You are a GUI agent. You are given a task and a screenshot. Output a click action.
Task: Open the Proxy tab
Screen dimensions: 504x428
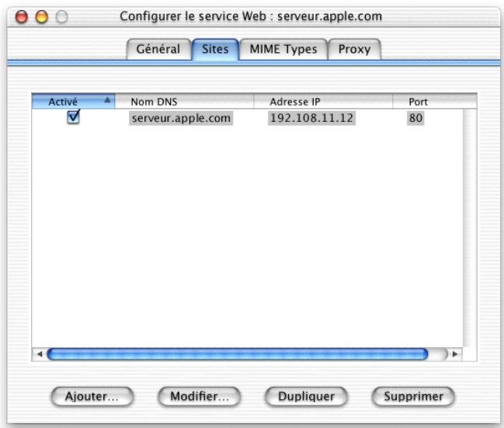click(x=354, y=49)
